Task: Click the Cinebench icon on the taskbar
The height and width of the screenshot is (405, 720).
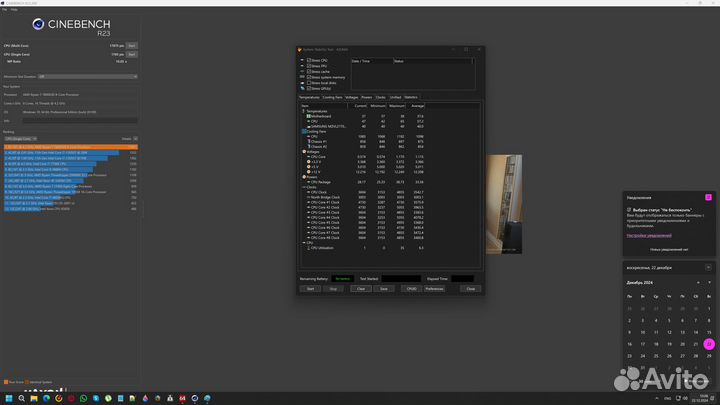Action: tap(195, 398)
